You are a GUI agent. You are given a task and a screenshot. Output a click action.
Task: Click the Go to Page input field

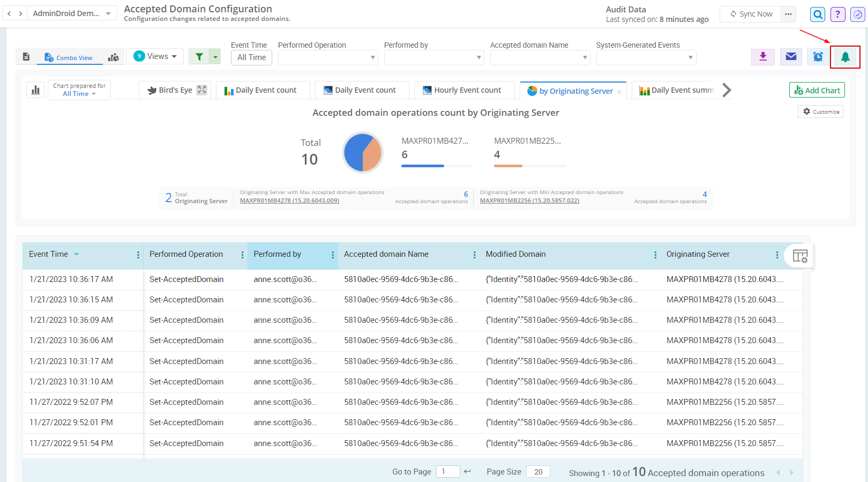[447, 472]
